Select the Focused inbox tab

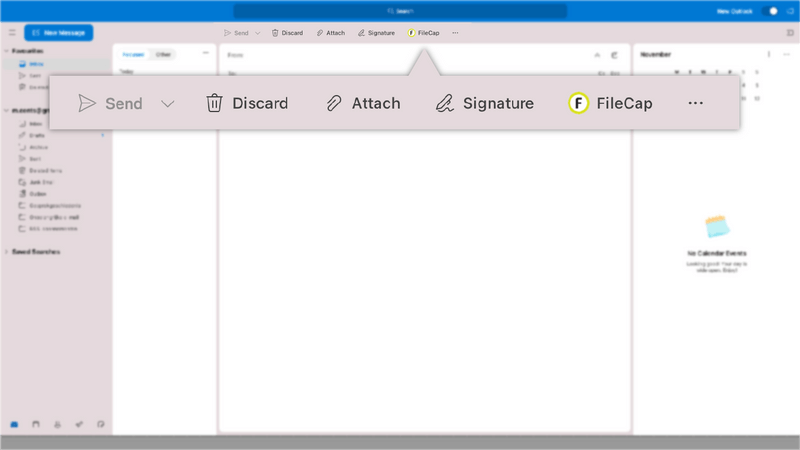133,54
